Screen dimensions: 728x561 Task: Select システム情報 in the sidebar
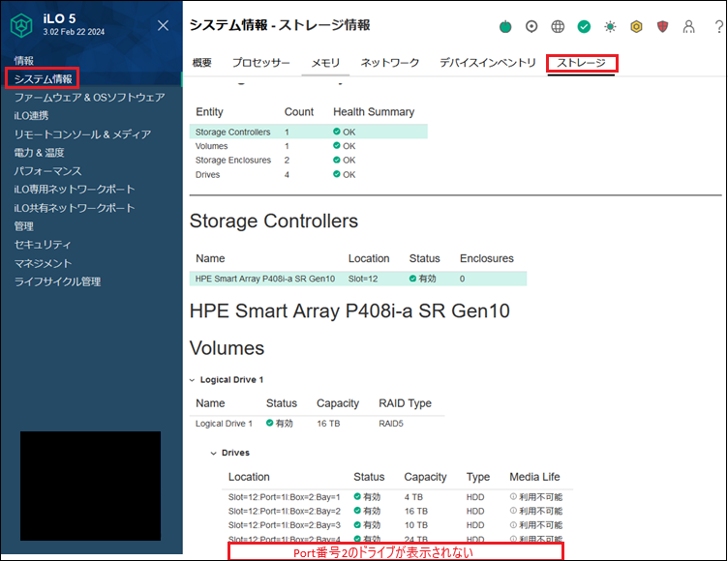click(x=43, y=79)
